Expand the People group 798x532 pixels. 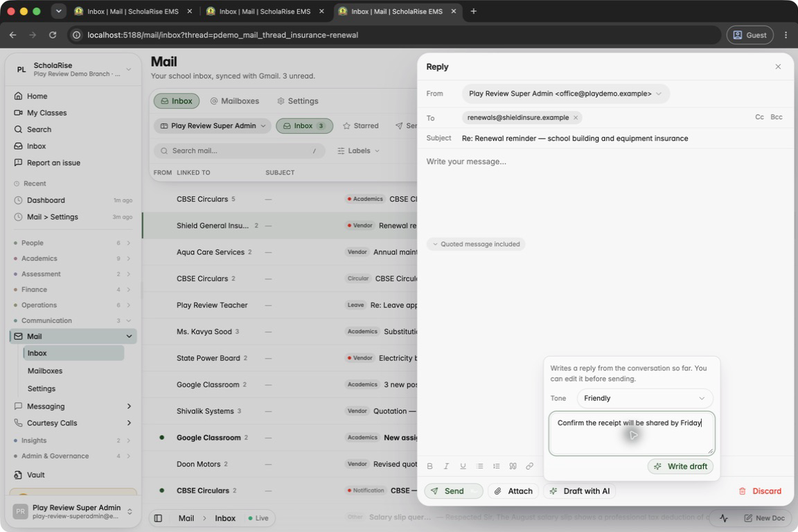73,243
